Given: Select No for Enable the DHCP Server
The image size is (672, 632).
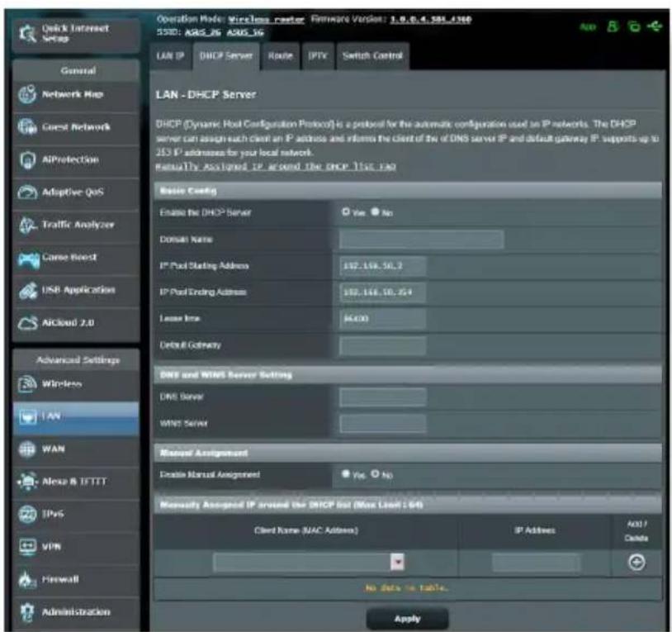Looking at the screenshot, I should pyautogui.click(x=375, y=211).
